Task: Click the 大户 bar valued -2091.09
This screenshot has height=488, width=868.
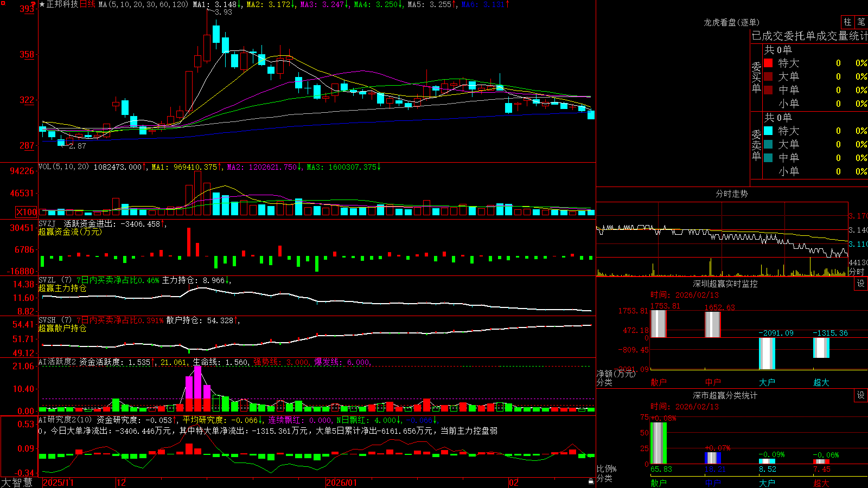Action: coord(767,353)
